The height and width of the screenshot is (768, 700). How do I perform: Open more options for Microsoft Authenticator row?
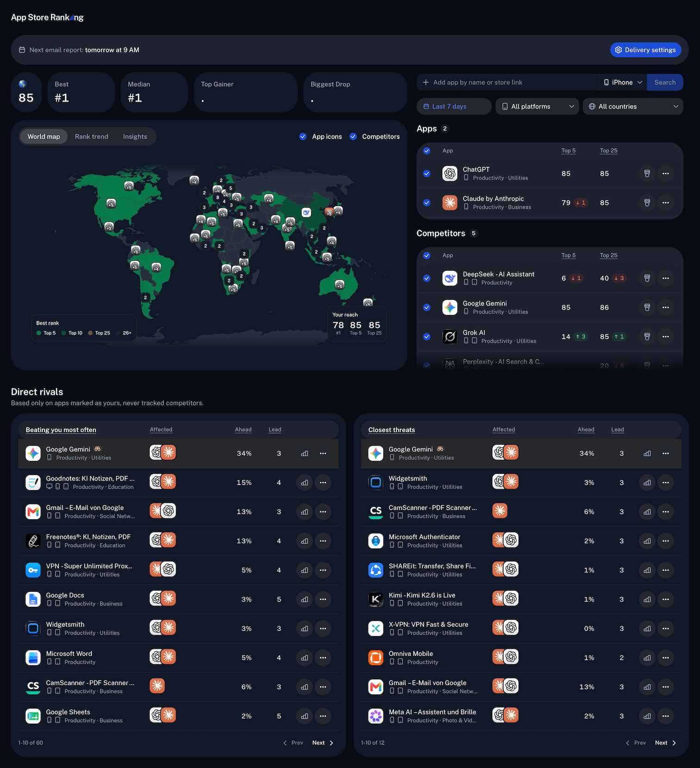[x=666, y=541]
